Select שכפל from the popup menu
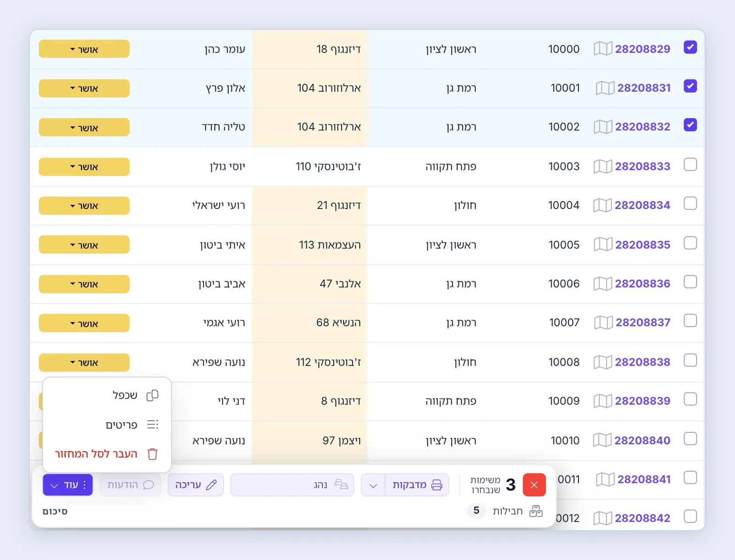Viewport: 735px width, 560px height. (x=107, y=396)
